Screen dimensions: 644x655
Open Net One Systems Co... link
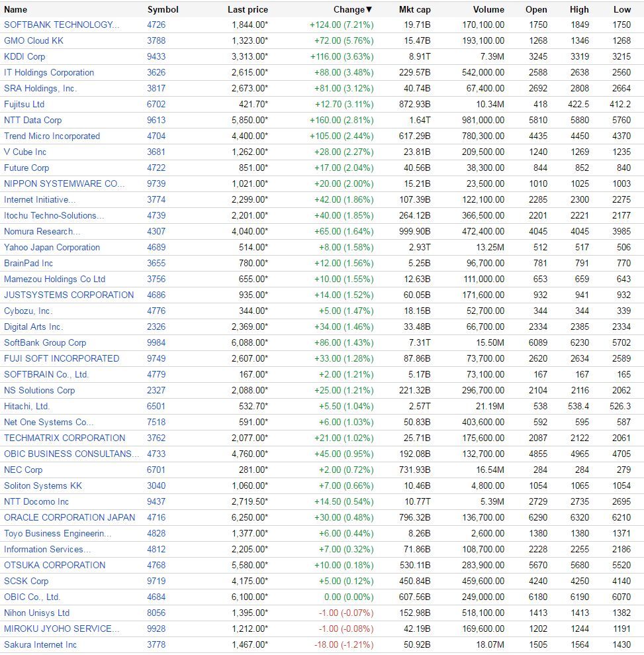click(x=49, y=421)
